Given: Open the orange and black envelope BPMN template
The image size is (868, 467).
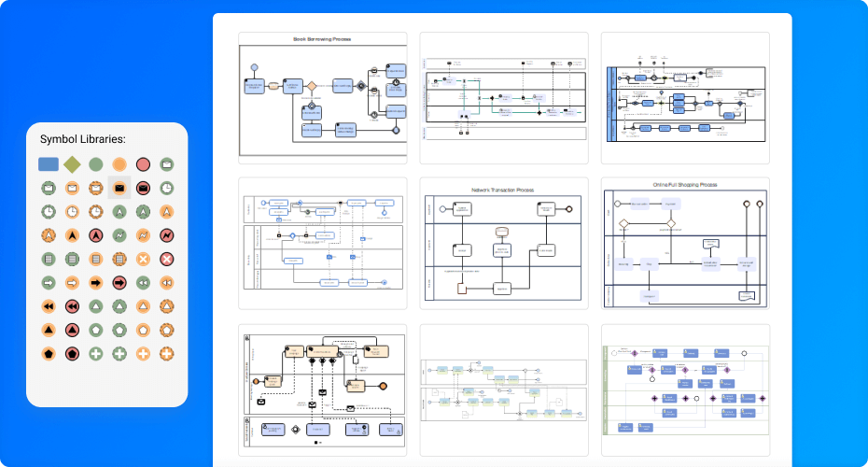Looking at the screenshot, I should click(323, 390).
